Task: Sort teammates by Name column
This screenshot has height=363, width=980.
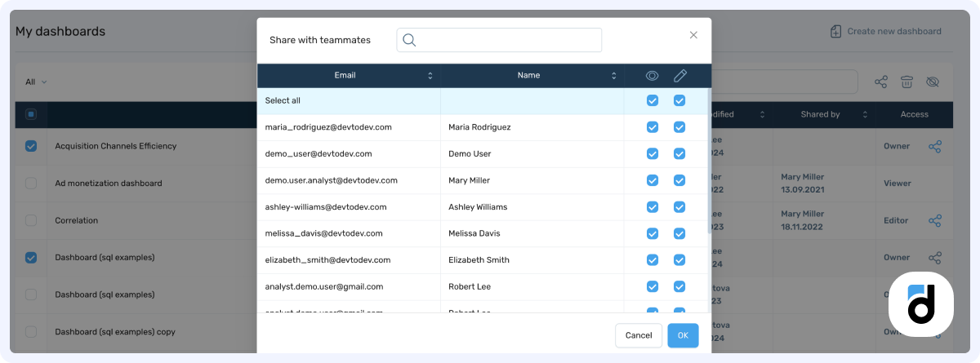Action: click(x=613, y=76)
